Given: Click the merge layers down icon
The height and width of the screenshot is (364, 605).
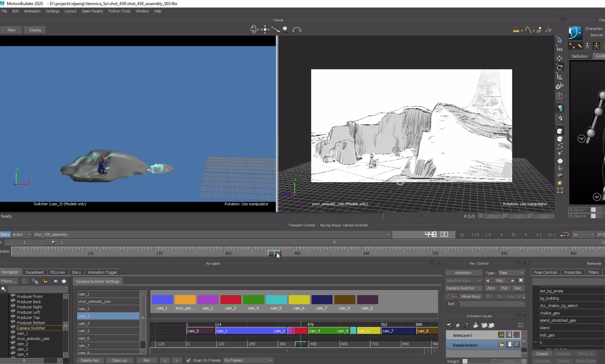Looking at the screenshot, I should tap(476, 326).
